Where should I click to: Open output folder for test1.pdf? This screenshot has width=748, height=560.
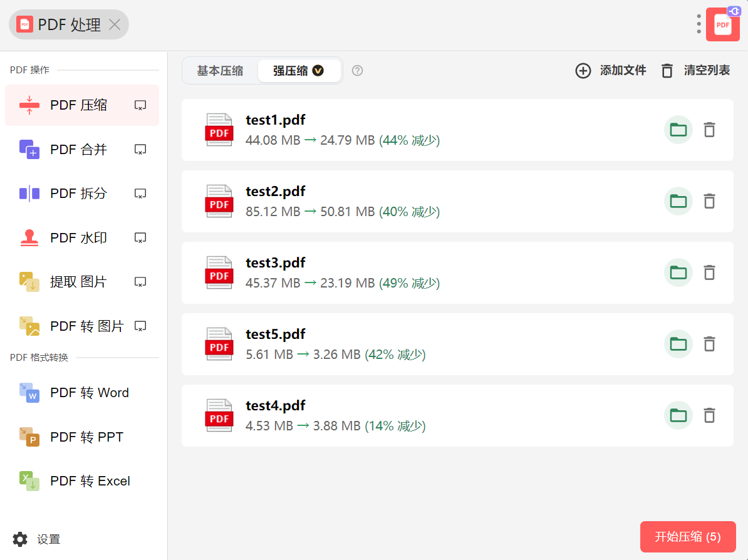point(678,130)
